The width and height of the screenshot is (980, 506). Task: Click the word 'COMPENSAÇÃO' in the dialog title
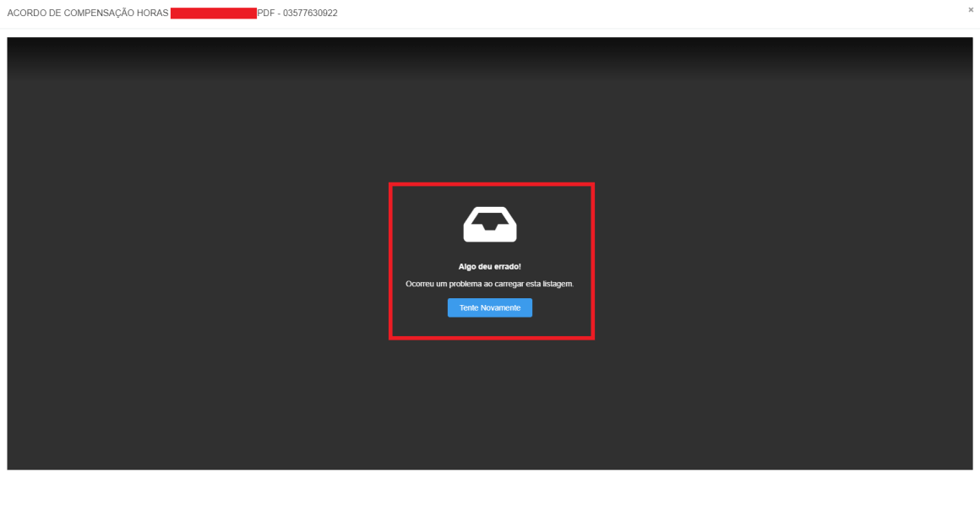91,14
